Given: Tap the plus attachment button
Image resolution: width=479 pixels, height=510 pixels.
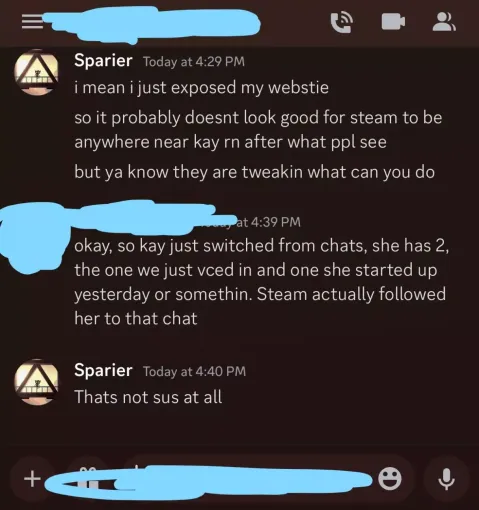Looking at the screenshot, I should [32, 479].
